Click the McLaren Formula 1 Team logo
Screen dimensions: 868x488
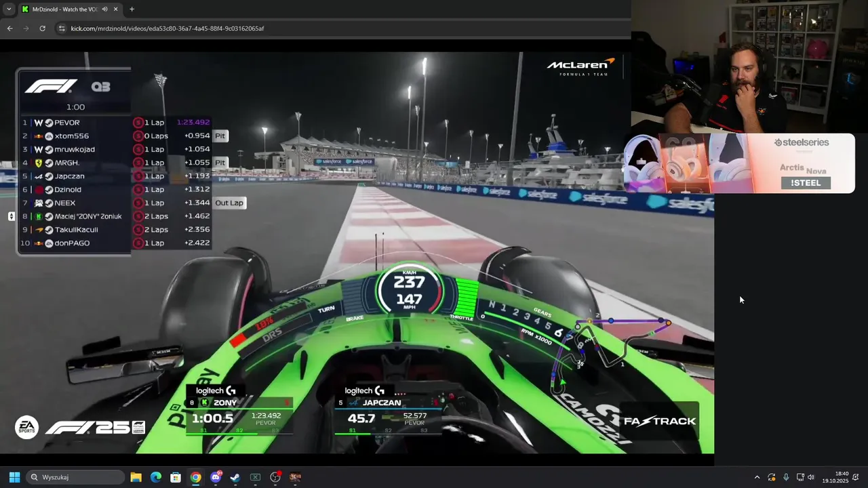coord(580,66)
